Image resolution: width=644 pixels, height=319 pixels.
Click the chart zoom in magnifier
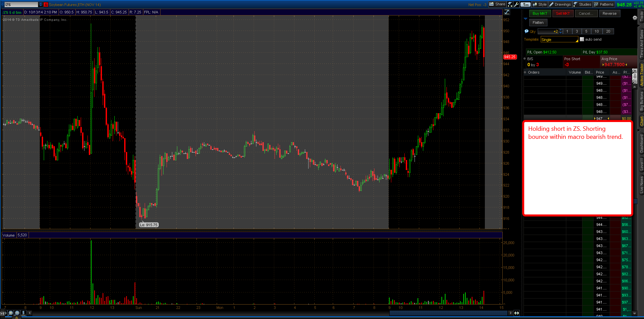click(x=11, y=313)
